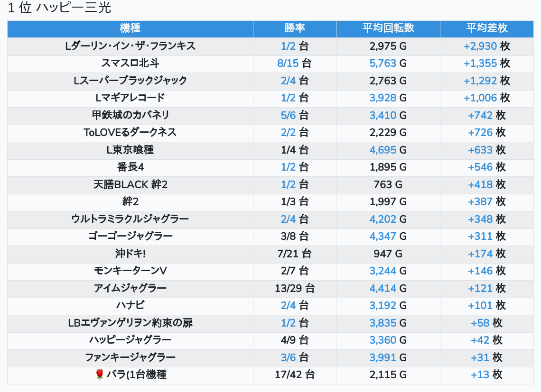This screenshot has height=392, width=541.
Task: Select the モンキーターンV machine name
Action: (x=130, y=271)
